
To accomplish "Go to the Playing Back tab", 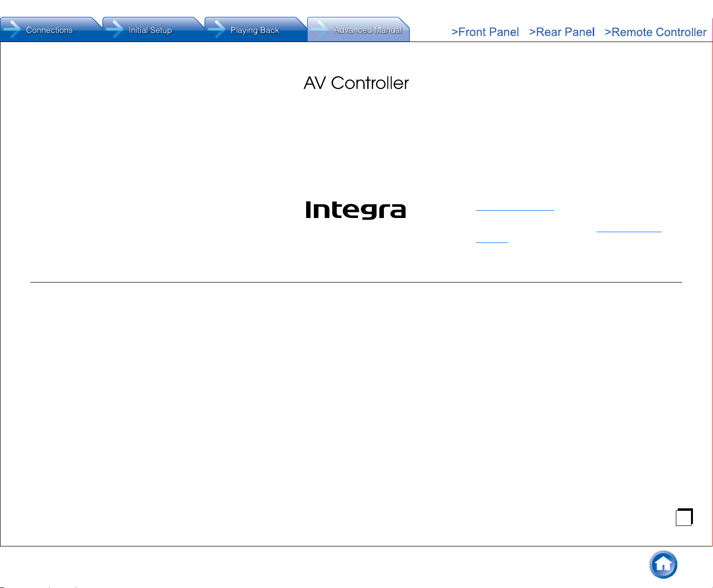I will 255,30.
